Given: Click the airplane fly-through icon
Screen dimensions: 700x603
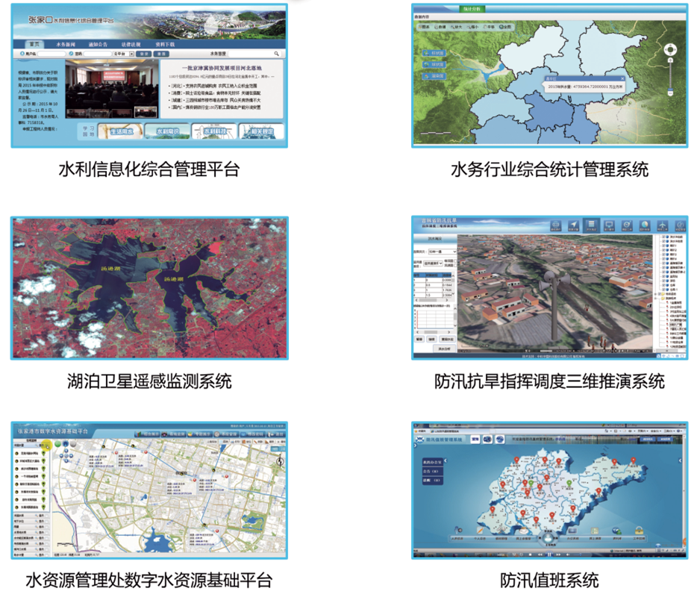Looking at the screenshot, I should (x=664, y=225).
